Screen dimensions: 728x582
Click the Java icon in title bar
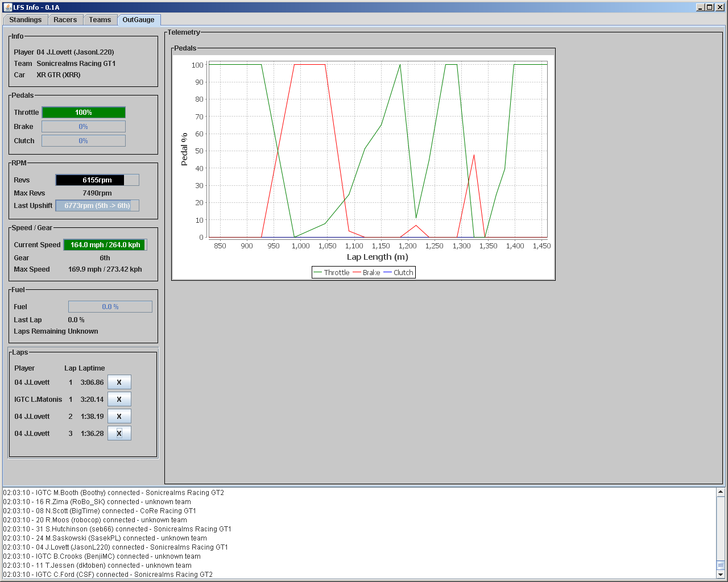click(7, 7)
